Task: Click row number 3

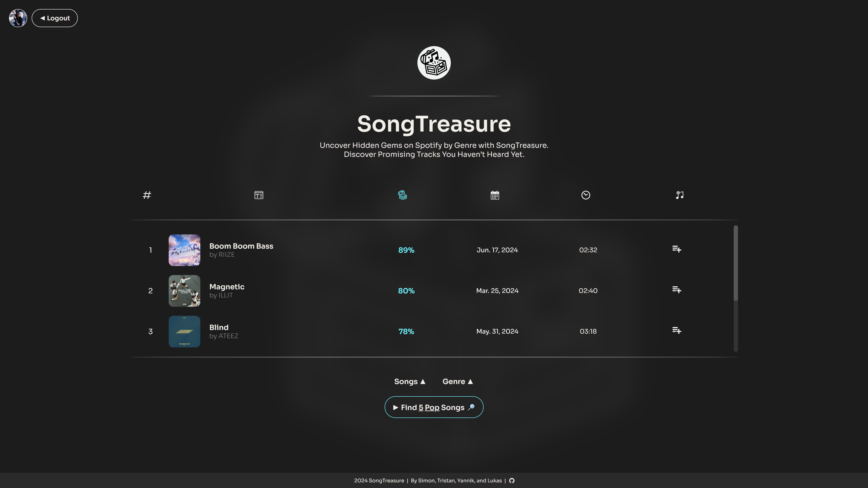Action: [151, 332]
